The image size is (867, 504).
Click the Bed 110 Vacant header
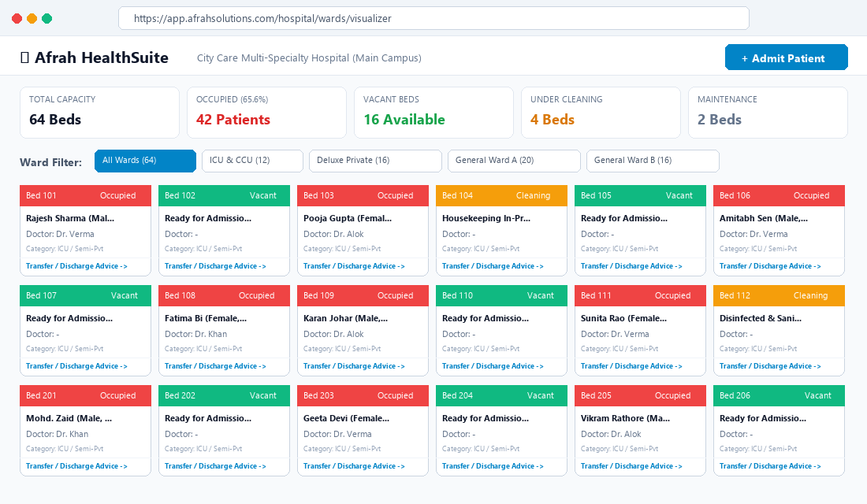[501, 295]
